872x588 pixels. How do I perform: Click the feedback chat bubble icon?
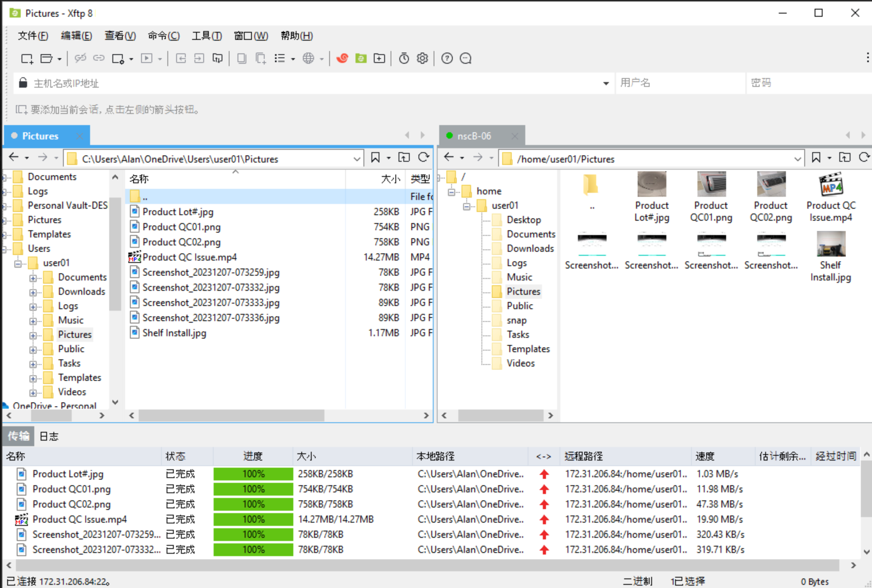pos(465,59)
